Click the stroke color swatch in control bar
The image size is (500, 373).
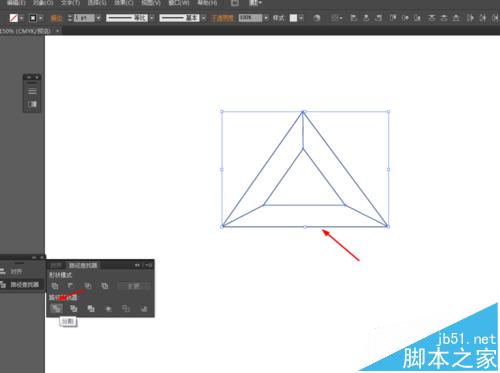click(x=33, y=18)
